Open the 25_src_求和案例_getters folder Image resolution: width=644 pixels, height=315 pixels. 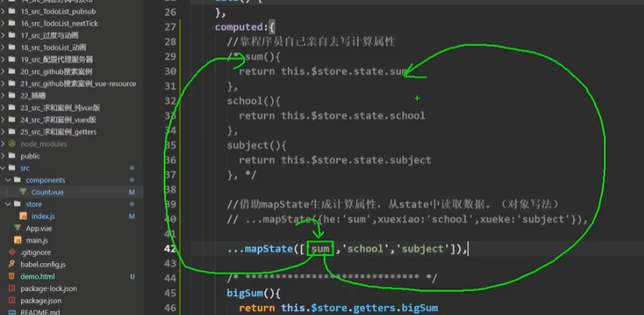pos(58,132)
